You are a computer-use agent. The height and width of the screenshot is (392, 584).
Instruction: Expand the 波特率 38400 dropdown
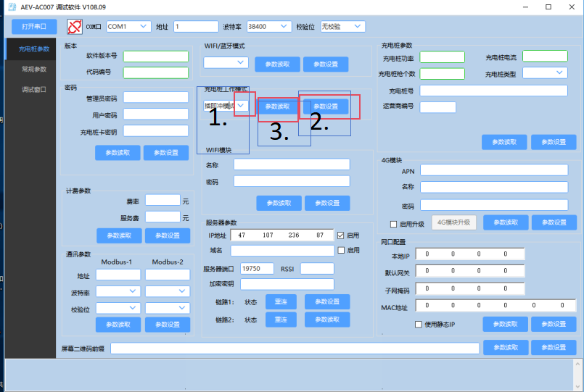pos(268,27)
